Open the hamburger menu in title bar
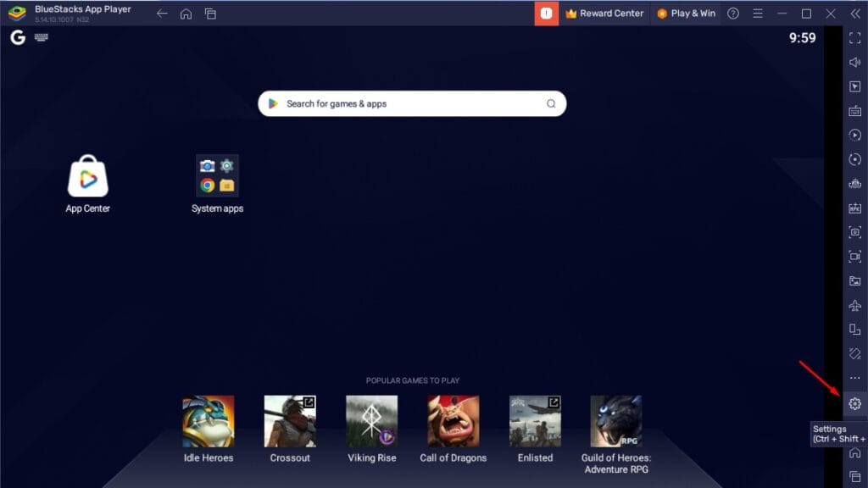Screen dimensions: 868x488 [x=758, y=14]
